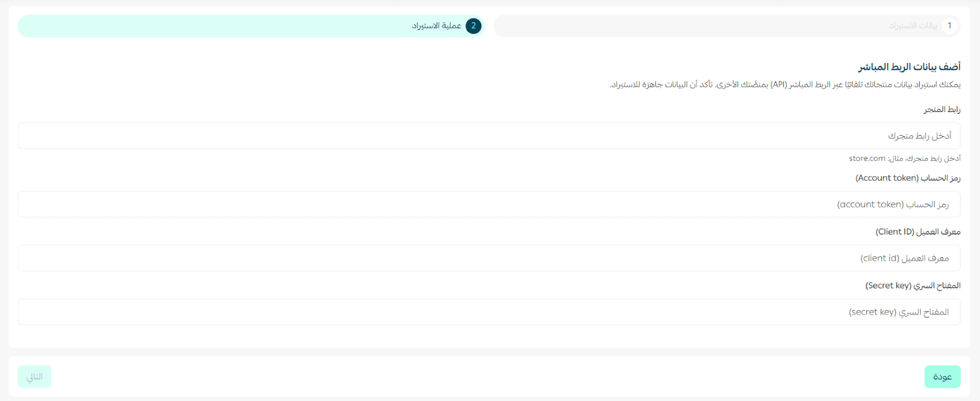Click the '(API)' word in the description
This screenshot has width=980, height=401.
click(x=778, y=84)
